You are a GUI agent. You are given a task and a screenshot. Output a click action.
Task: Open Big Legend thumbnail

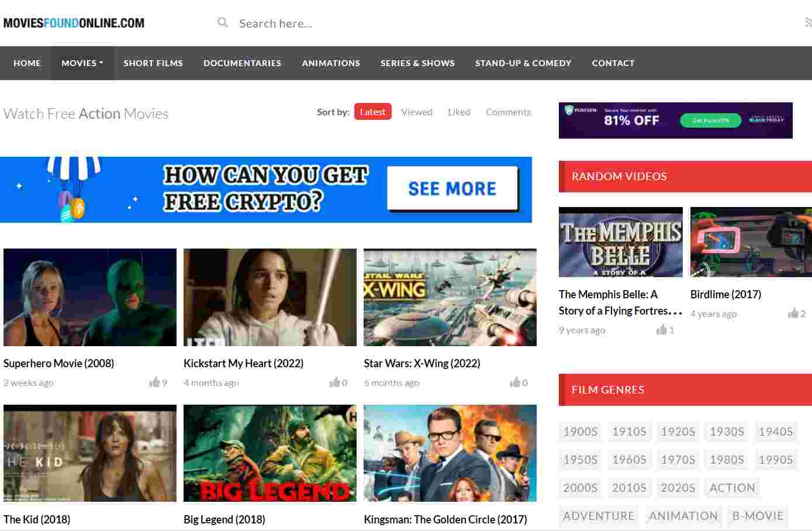tap(270, 453)
